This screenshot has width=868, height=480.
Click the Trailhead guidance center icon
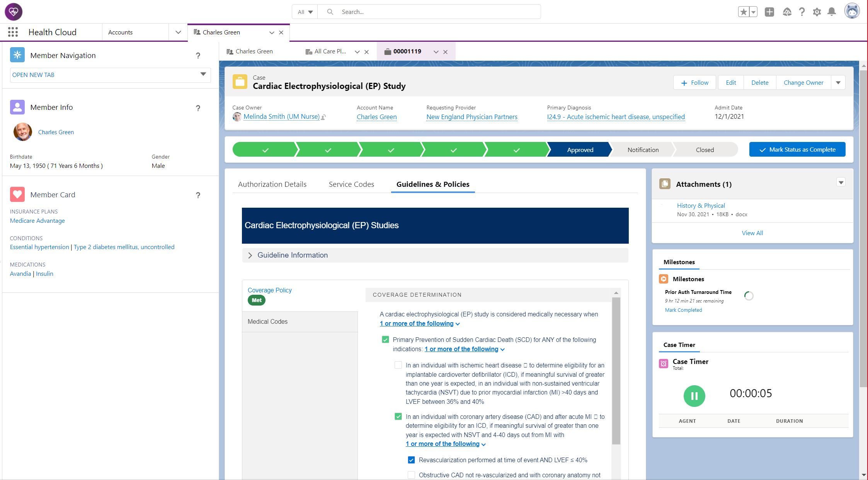pos(787,12)
